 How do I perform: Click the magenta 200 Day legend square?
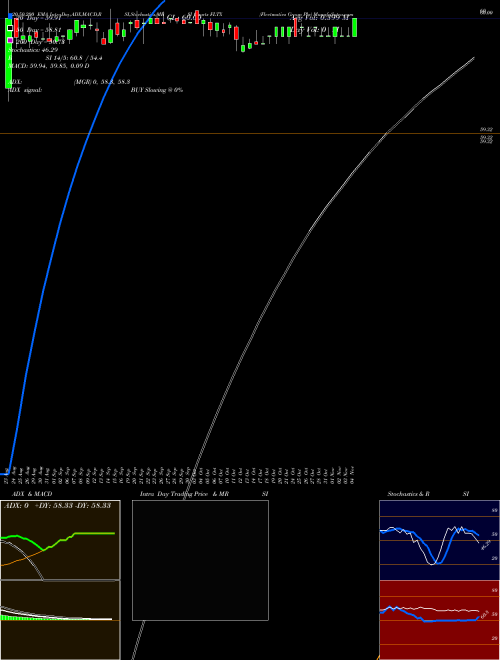10,40
